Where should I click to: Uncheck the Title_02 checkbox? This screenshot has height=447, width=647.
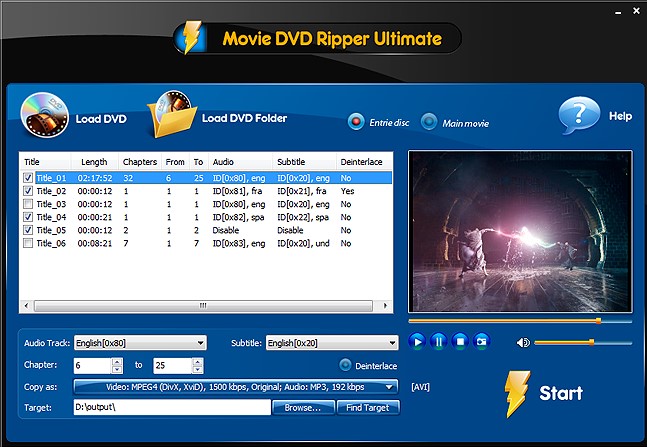click(x=28, y=191)
